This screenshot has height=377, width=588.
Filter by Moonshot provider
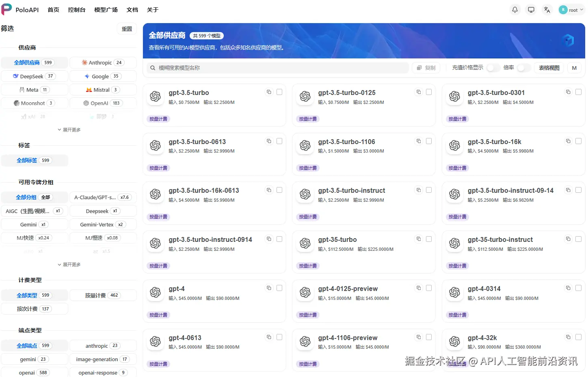tap(35, 103)
